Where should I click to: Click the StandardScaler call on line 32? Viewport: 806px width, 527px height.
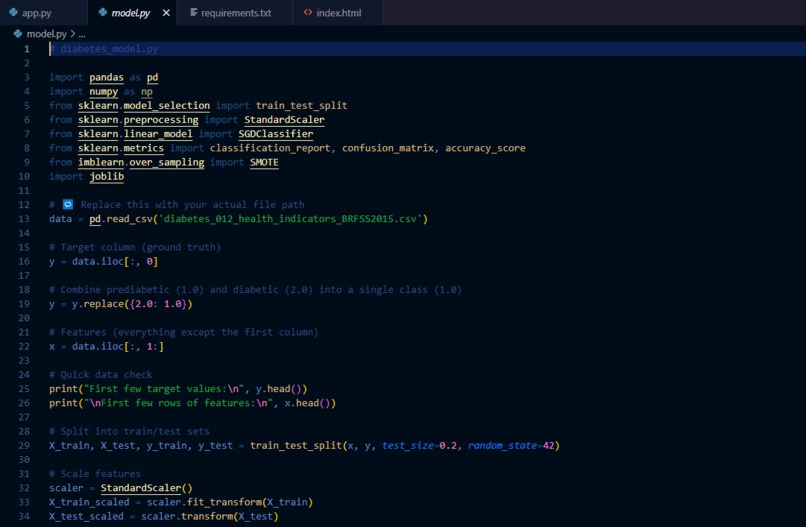pyautogui.click(x=141, y=487)
